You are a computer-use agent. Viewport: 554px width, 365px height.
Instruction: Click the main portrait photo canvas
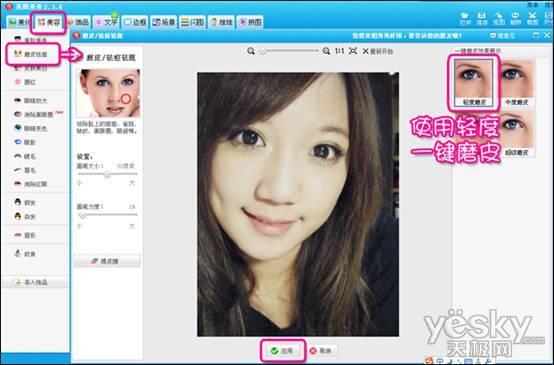pos(298,204)
